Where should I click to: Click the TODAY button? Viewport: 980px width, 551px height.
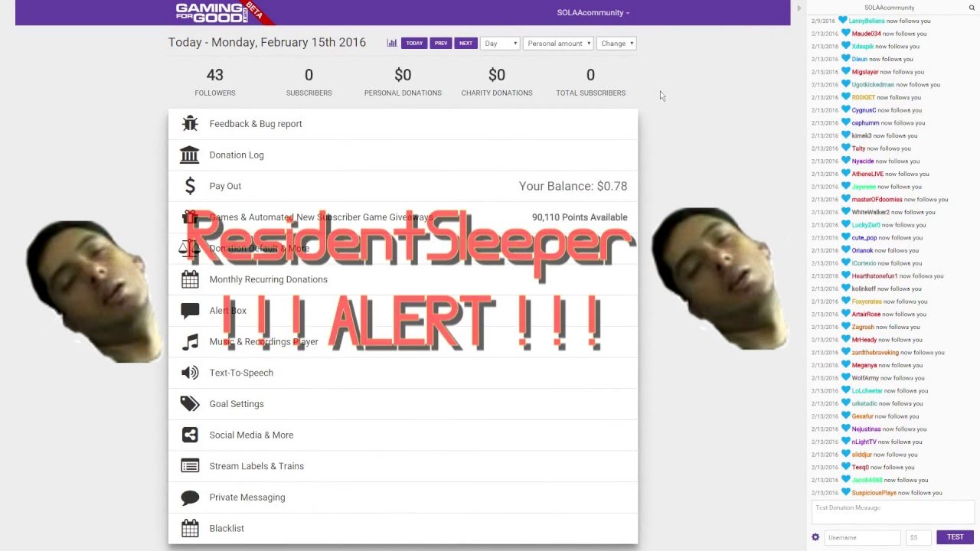tap(414, 44)
